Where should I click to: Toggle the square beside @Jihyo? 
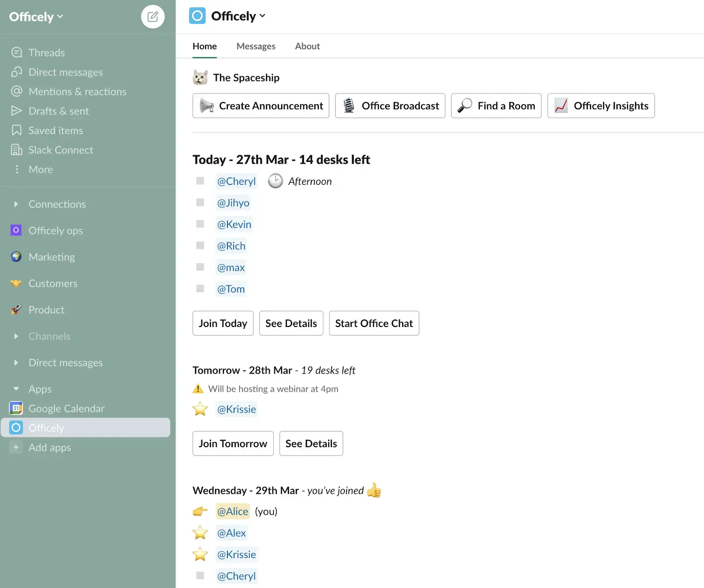pos(200,202)
